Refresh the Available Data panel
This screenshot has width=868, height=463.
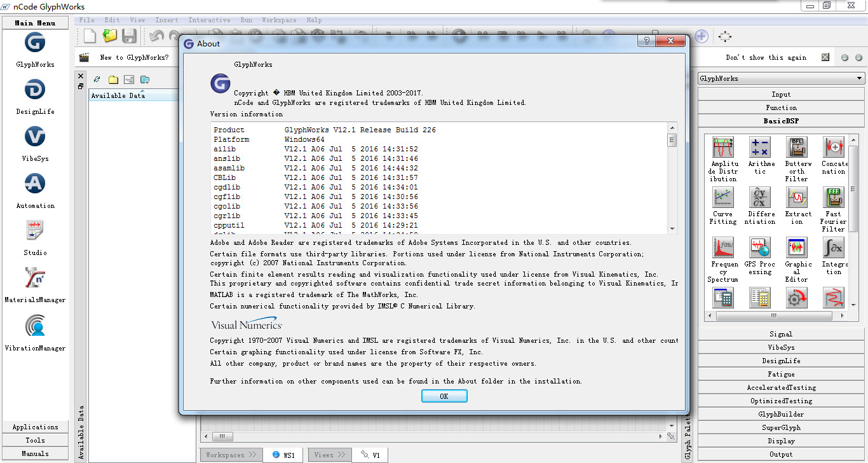click(x=97, y=79)
